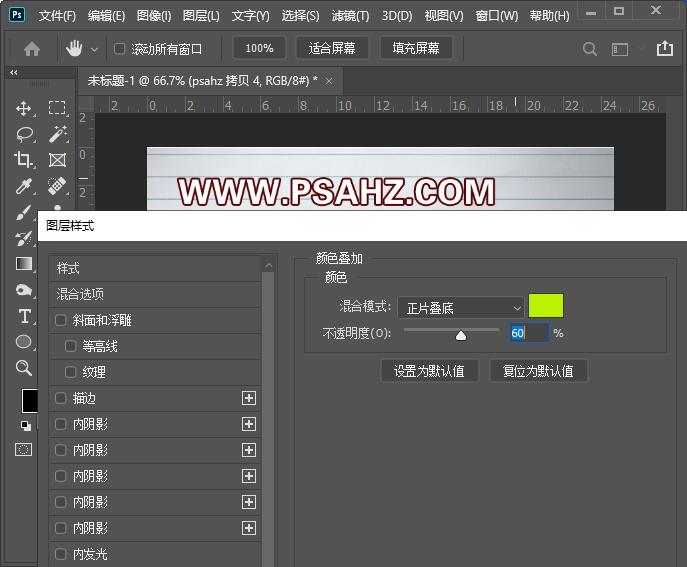The height and width of the screenshot is (567, 687).
Task: Select the Rectangular Marquee tool
Action: (x=57, y=108)
